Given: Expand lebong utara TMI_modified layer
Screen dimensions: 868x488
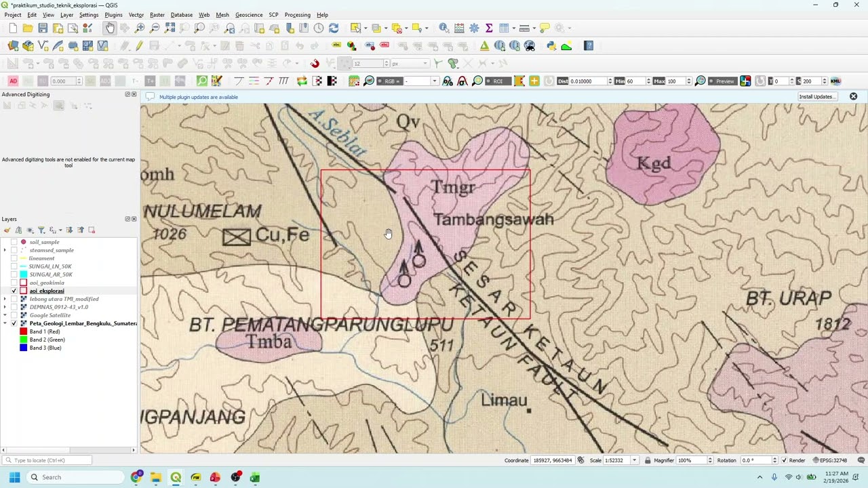Looking at the screenshot, I should click(x=5, y=299).
